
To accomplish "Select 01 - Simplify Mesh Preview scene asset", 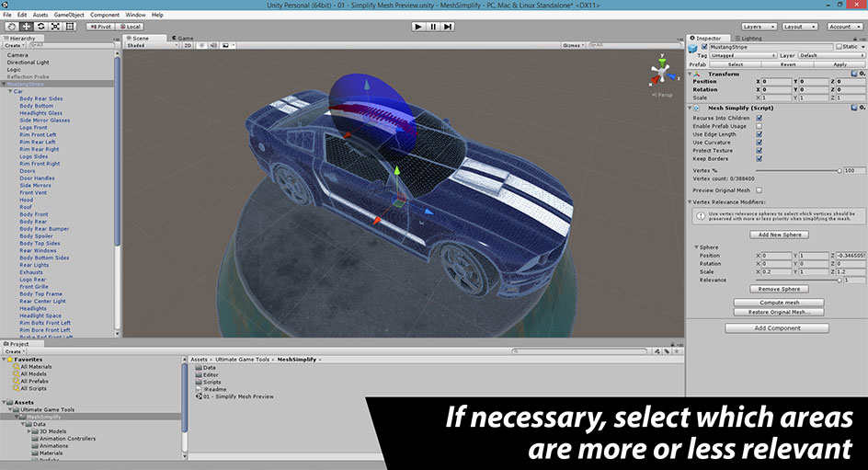I will (234, 396).
